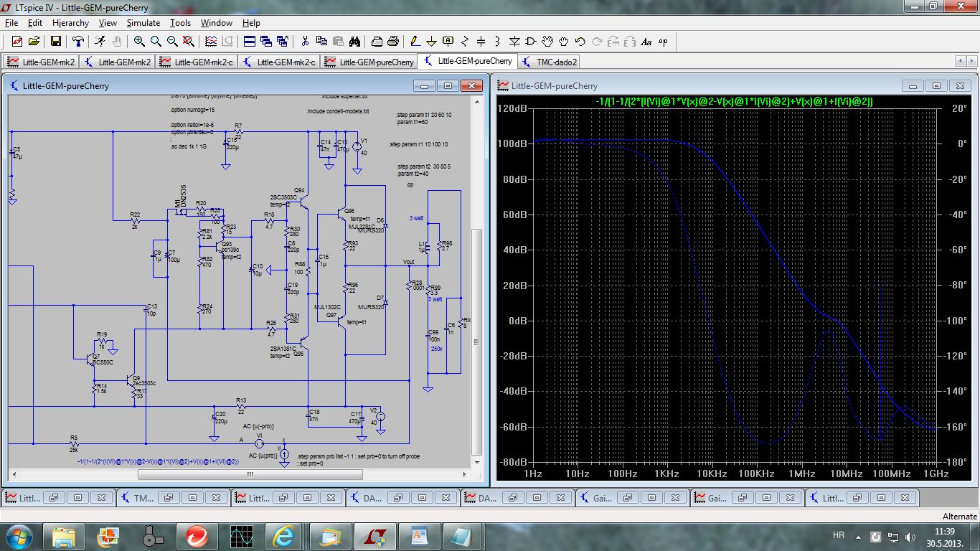Save the schematic with the floppy icon
The width and height of the screenshot is (980, 551).
[55, 41]
